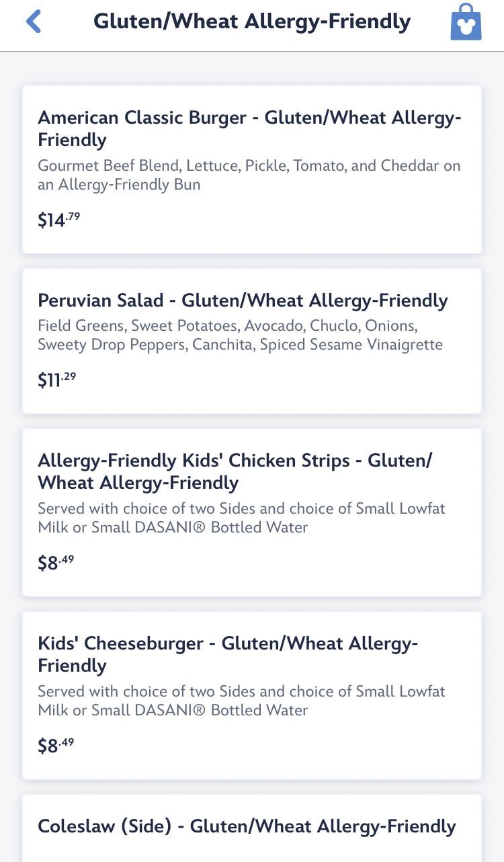The image size is (504, 862).
Task: Tap the American Classic Burger card's blank area
Action: click(x=302, y=222)
